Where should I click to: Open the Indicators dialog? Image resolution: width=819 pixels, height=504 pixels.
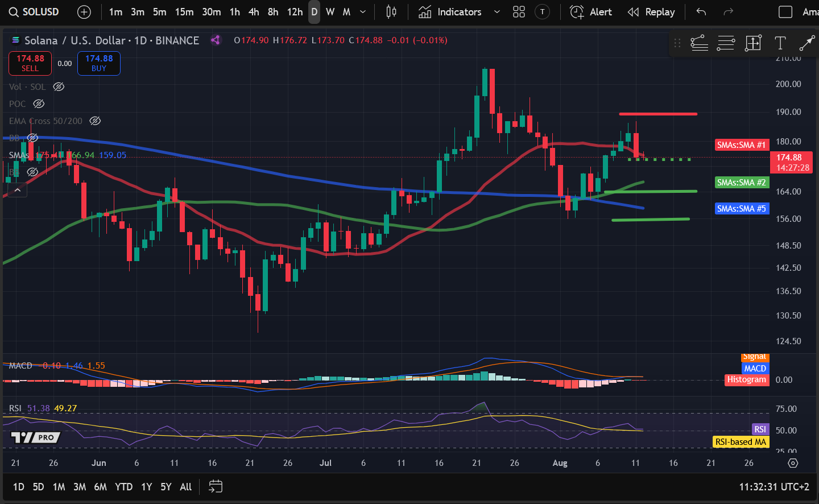pyautogui.click(x=450, y=12)
